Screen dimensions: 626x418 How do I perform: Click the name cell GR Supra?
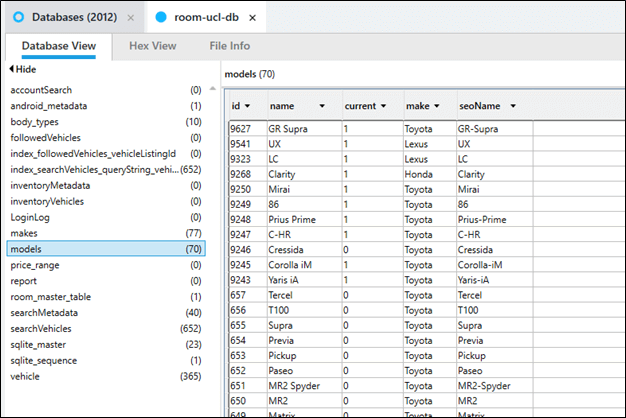click(x=305, y=129)
